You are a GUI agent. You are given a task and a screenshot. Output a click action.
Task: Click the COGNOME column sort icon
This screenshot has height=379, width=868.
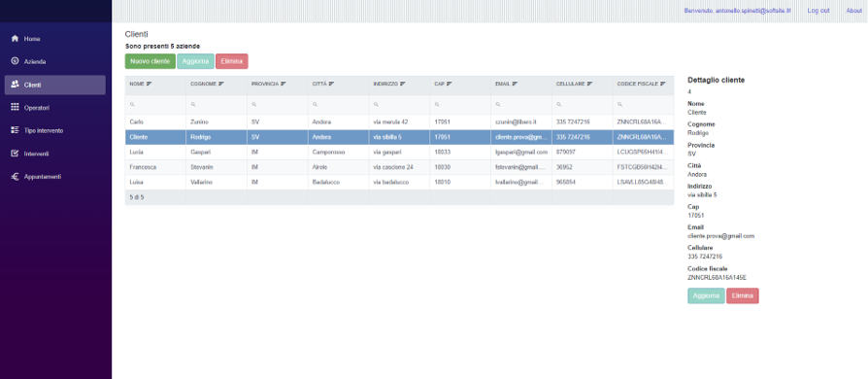tap(220, 85)
